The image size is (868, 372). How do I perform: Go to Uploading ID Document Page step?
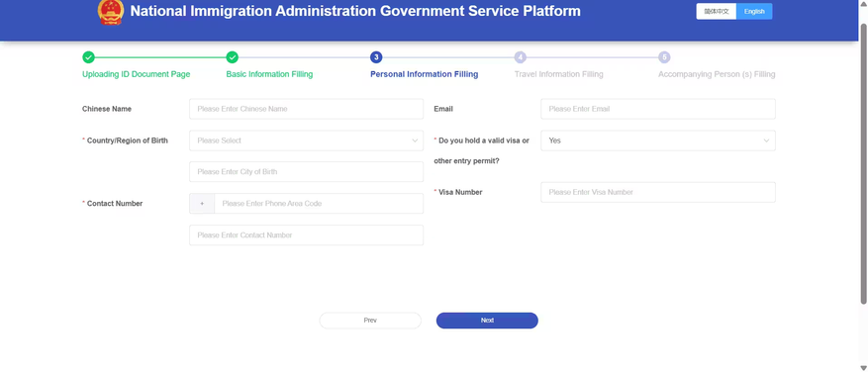137,74
